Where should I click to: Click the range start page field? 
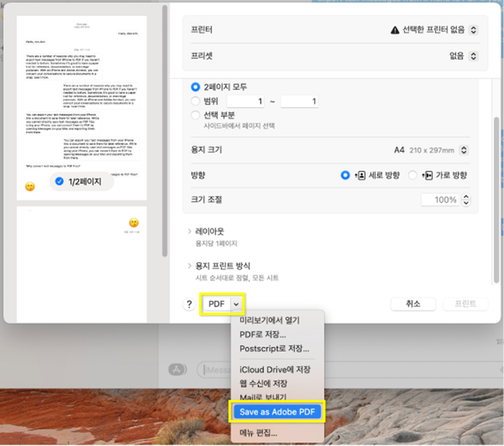tap(245, 101)
